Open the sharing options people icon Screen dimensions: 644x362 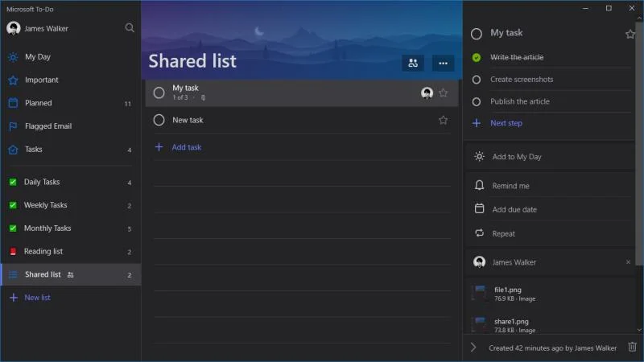[x=413, y=64]
